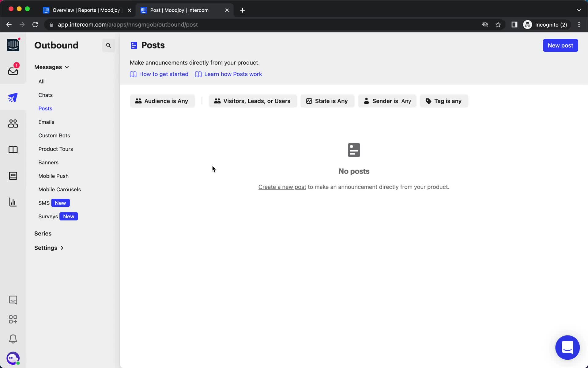Click the Create a new post link
Viewport: 588px width, 368px height.
point(282,186)
